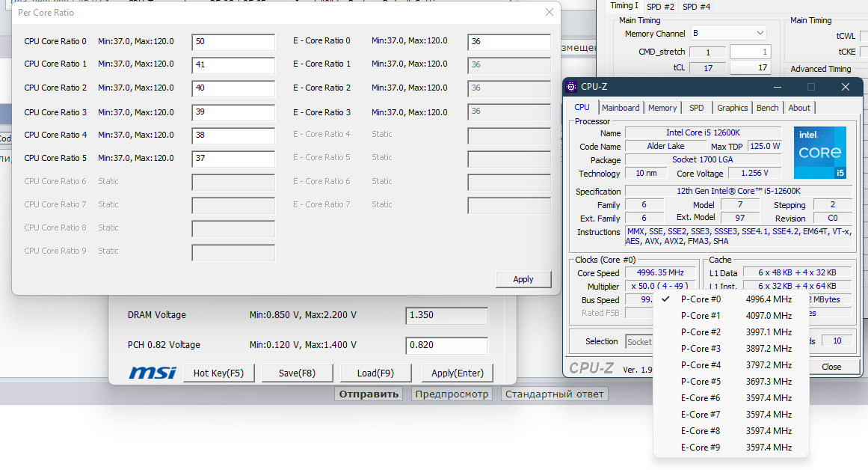868x470 pixels.
Task: Click the MSI logo in the voltage panel
Action: pos(153,373)
